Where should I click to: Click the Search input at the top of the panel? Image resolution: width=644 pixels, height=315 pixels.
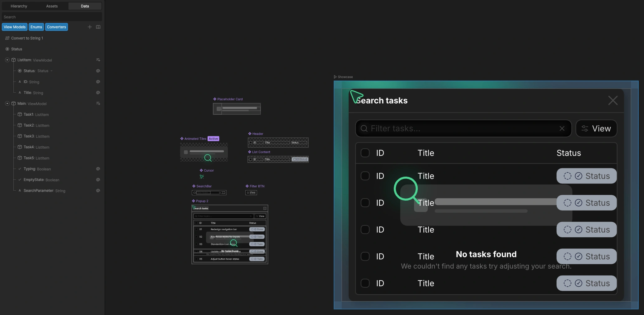(x=52, y=16)
